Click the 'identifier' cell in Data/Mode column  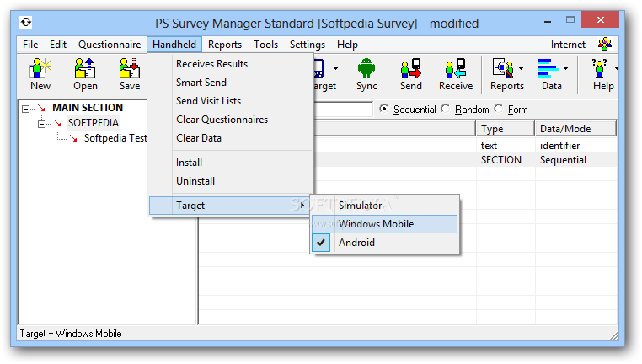pos(559,146)
